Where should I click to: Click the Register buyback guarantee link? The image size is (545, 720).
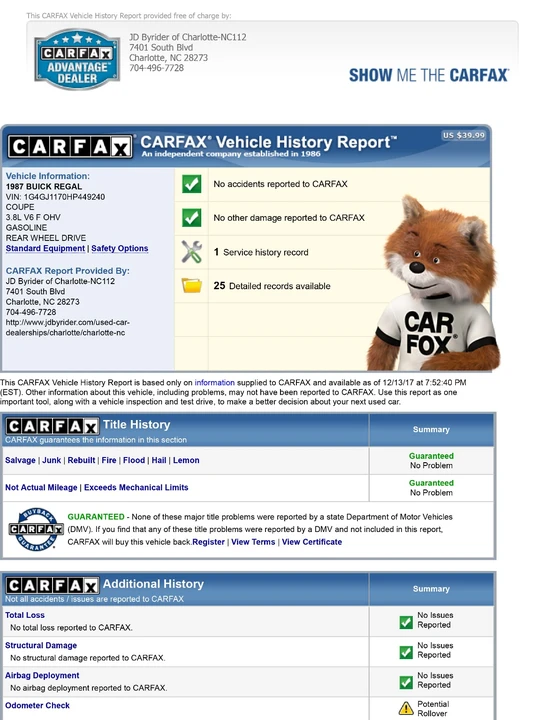(208, 542)
